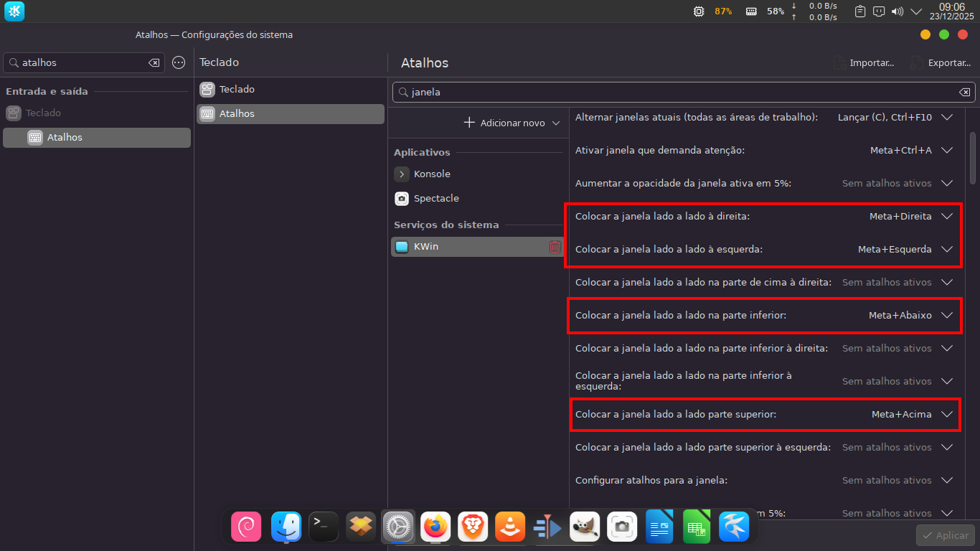980x551 pixels.
Task: Clear the 'janela' shortcut search field
Action: click(x=964, y=92)
